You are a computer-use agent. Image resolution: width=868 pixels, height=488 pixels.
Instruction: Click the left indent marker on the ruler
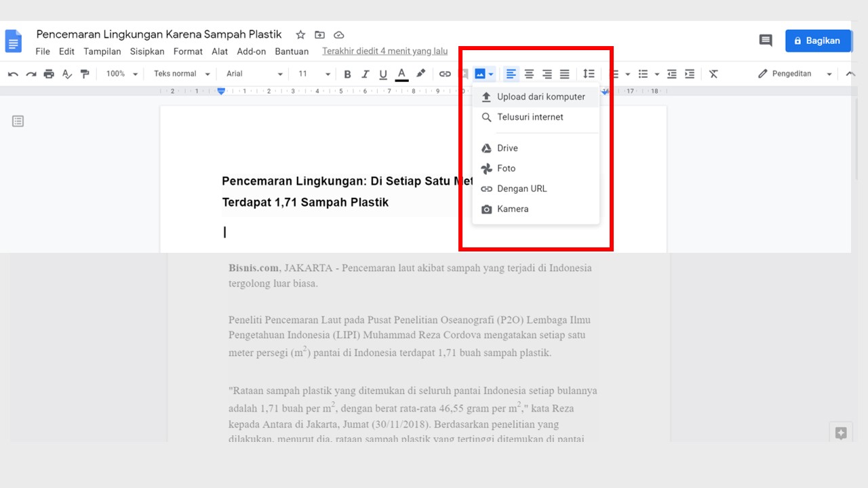(x=221, y=91)
